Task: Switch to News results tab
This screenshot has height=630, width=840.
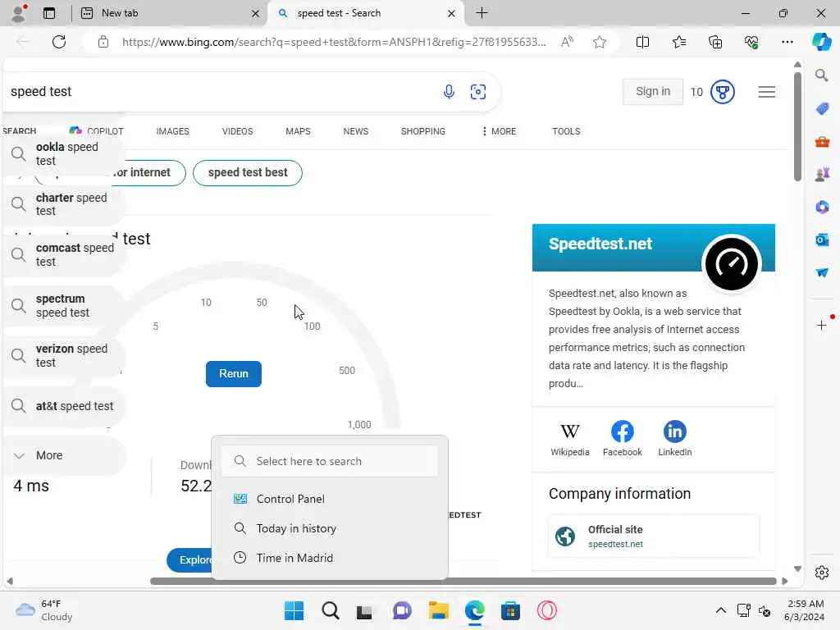Action: tap(356, 131)
